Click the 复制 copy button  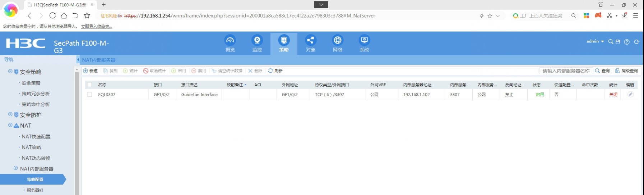(111, 71)
